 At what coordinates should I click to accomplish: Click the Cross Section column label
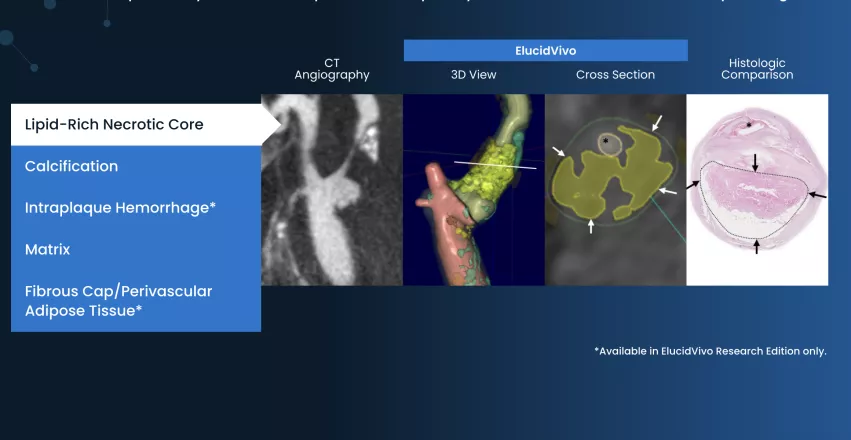coord(615,75)
